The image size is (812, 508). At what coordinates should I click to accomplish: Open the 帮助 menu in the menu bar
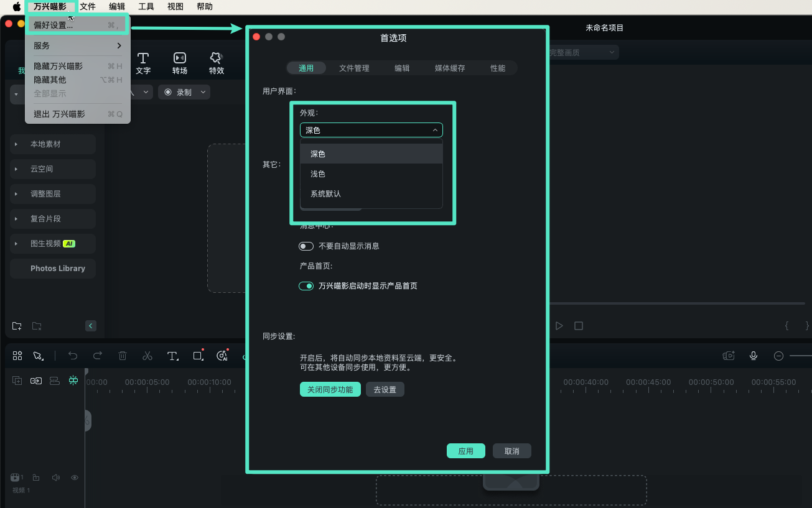pyautogui.click(x=204, y=6)
